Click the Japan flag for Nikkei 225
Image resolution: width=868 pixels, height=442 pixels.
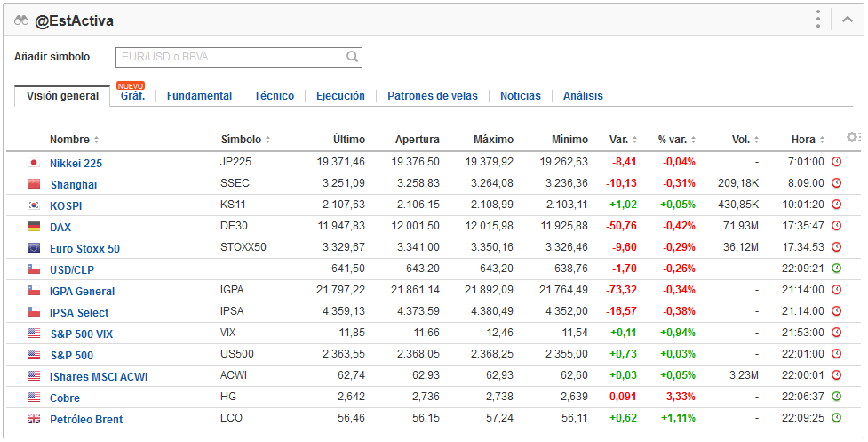[x=34, y=162]
